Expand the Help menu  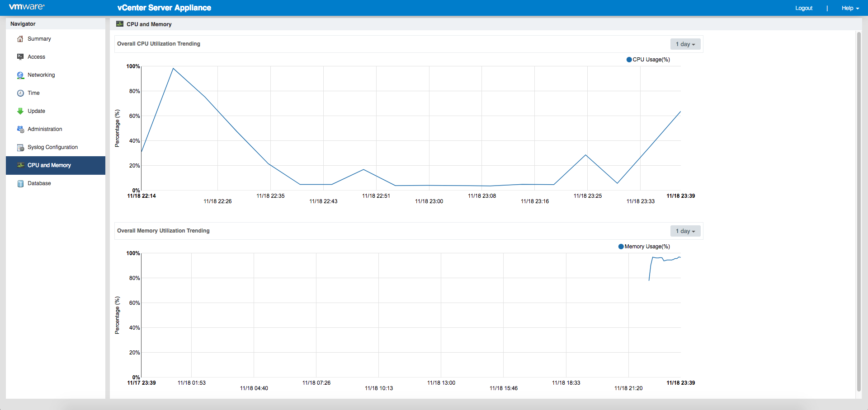(850, 8)
